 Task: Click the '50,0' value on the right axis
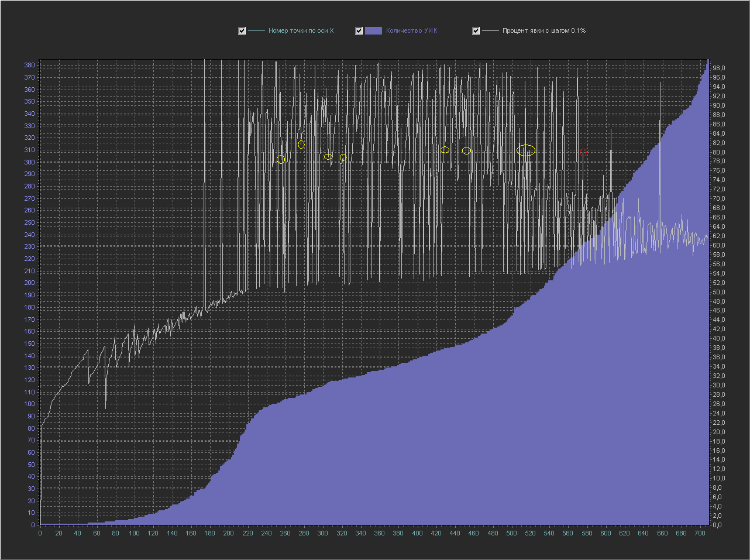tap(719, 292)
